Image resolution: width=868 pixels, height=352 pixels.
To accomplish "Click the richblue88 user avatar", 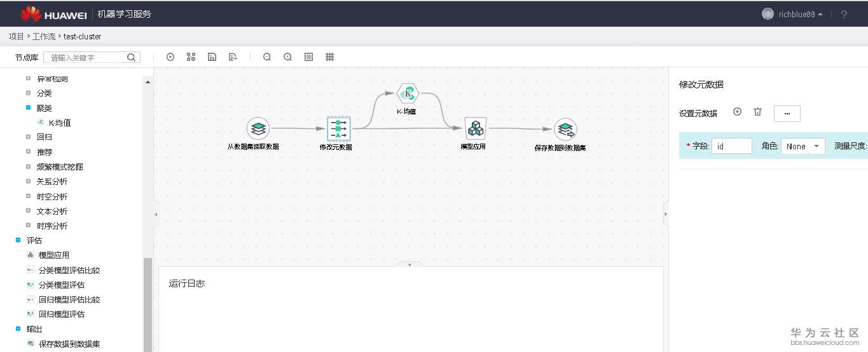I will coord(768,14).
